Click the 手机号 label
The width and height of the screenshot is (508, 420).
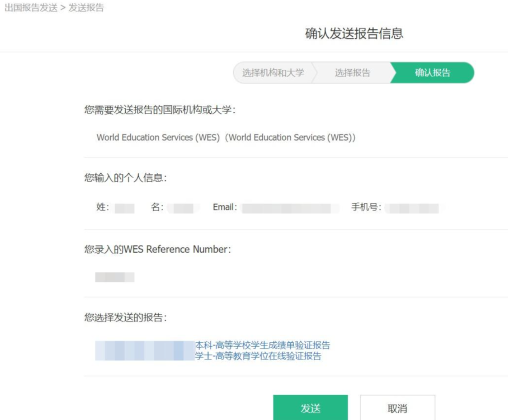366,207
